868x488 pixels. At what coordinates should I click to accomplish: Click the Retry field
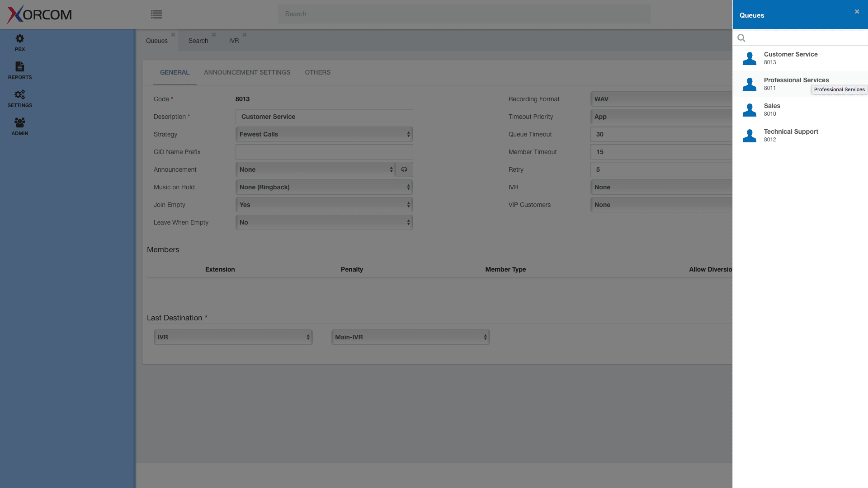(x=661, y=169)
